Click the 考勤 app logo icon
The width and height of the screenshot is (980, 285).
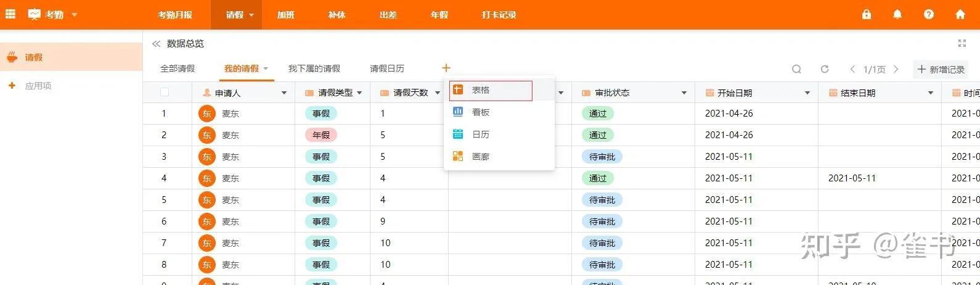coord(35,14)
